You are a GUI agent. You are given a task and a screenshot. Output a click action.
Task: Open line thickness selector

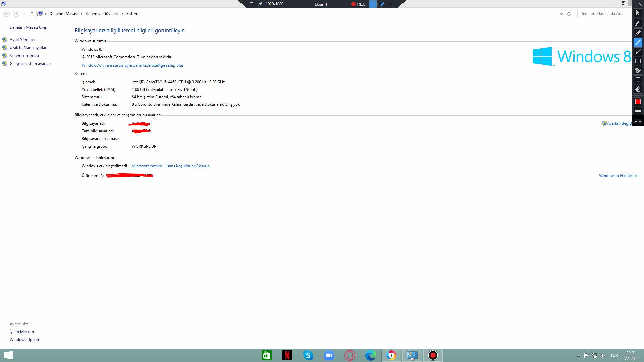coord(638,111)
